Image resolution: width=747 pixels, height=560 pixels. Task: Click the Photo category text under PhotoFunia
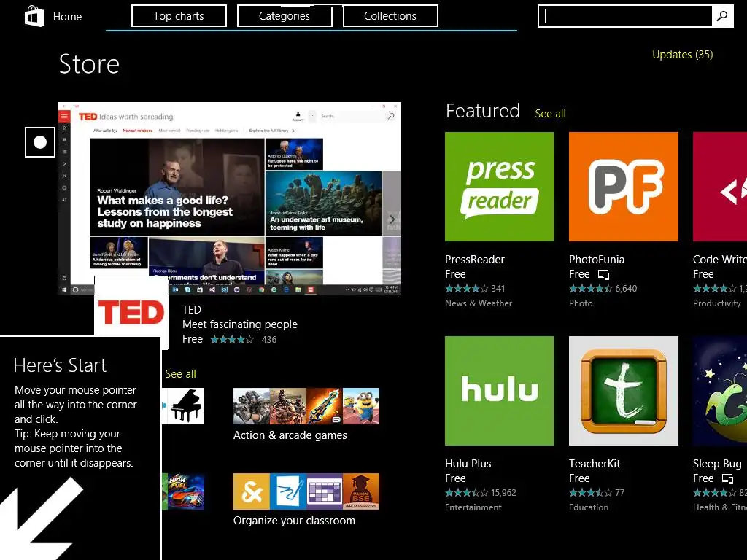click(581, 303)
